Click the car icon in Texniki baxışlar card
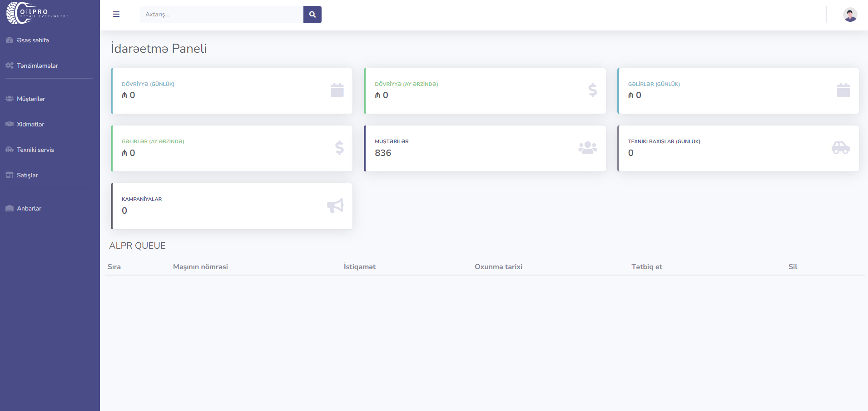This screenshot has height=411, width=868. [840, 148]
